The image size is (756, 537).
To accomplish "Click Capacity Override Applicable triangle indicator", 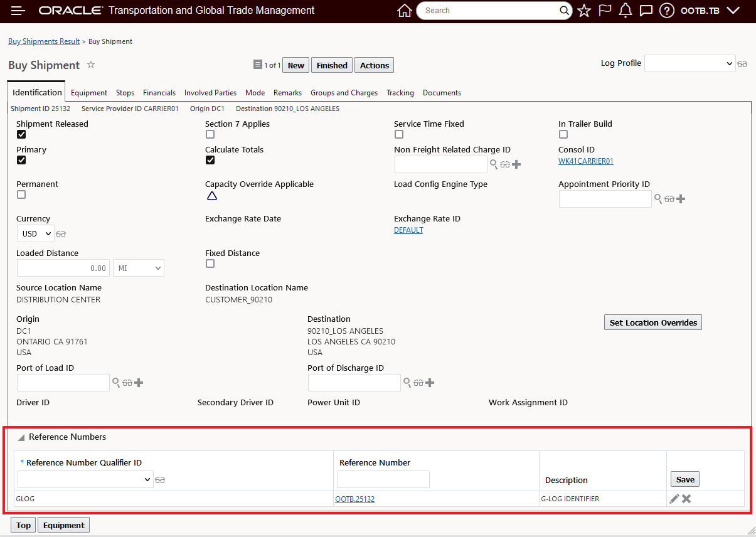I will click(212, 196).
